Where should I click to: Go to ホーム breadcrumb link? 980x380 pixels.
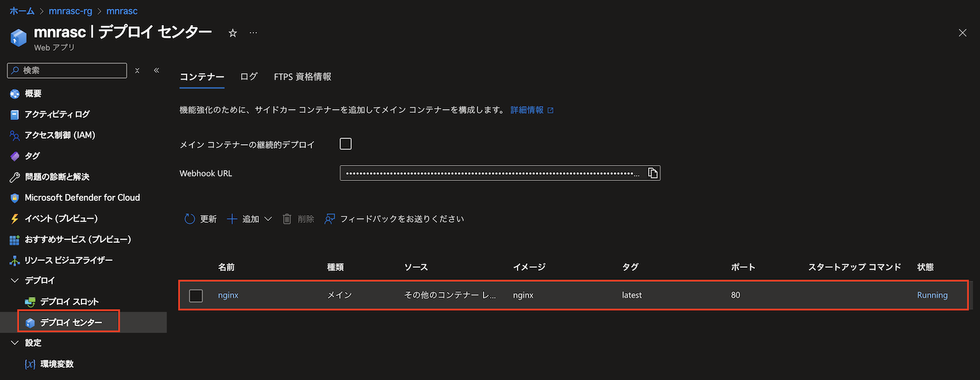click(x=22, y=11)
